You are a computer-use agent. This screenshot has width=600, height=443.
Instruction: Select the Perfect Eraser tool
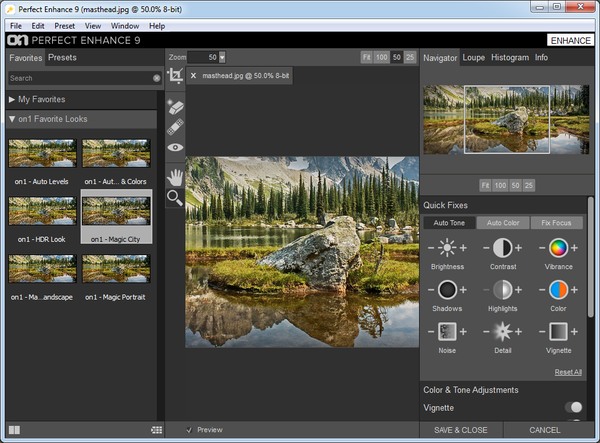click(175, 107)
